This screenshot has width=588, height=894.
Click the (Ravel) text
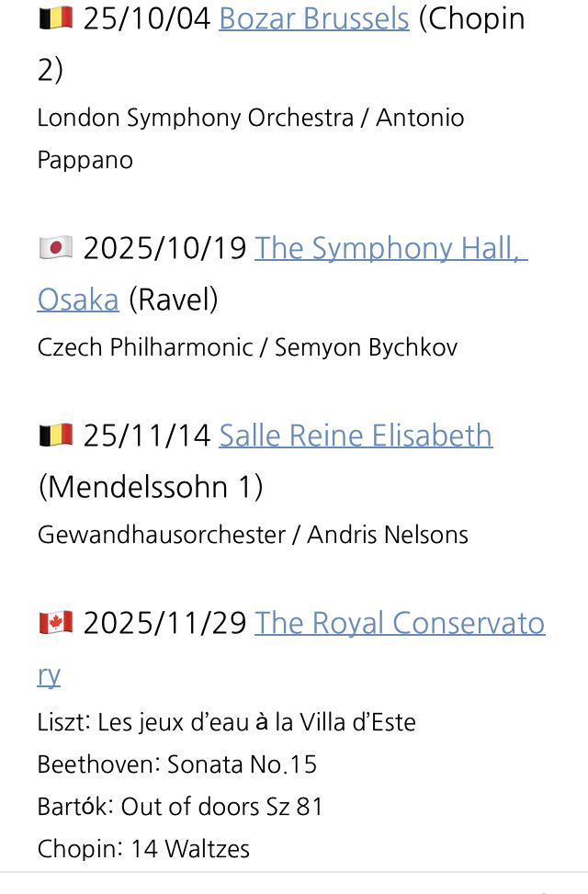[173, 300]
